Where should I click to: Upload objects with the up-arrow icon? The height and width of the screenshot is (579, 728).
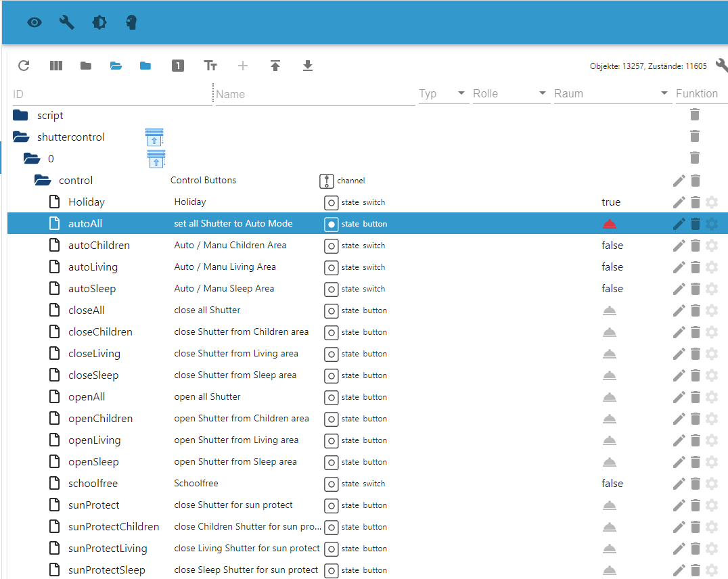(275, 66)
